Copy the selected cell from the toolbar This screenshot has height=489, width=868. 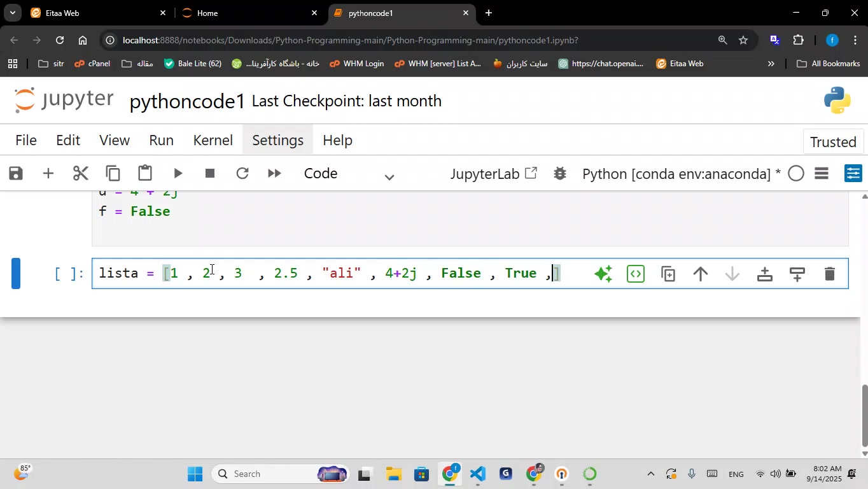pos(113,173)
